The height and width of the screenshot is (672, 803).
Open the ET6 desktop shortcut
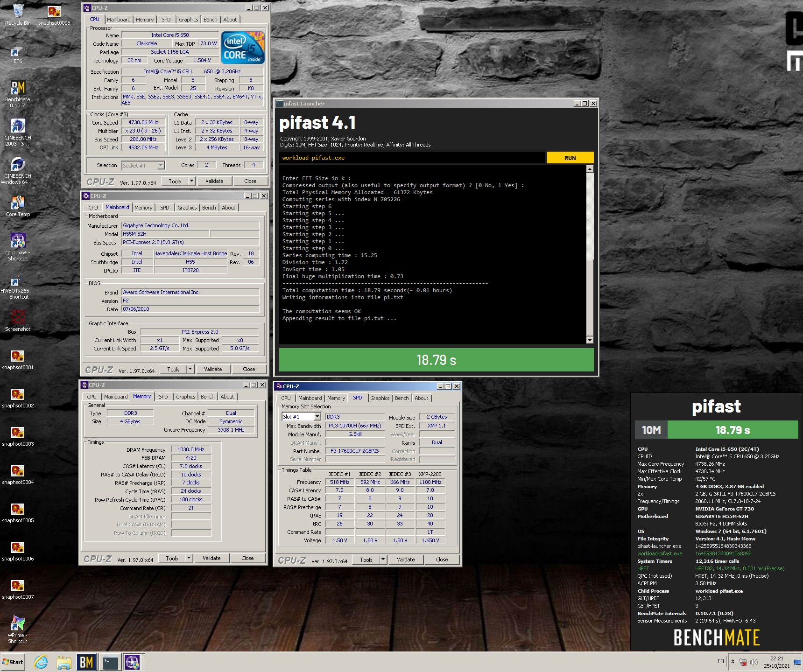(x=18, y=53)
